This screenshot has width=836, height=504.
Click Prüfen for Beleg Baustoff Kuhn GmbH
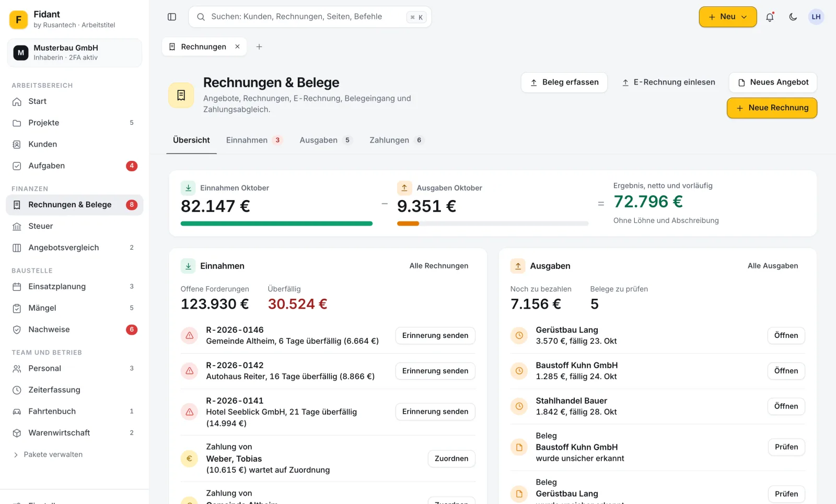(786, 447)
